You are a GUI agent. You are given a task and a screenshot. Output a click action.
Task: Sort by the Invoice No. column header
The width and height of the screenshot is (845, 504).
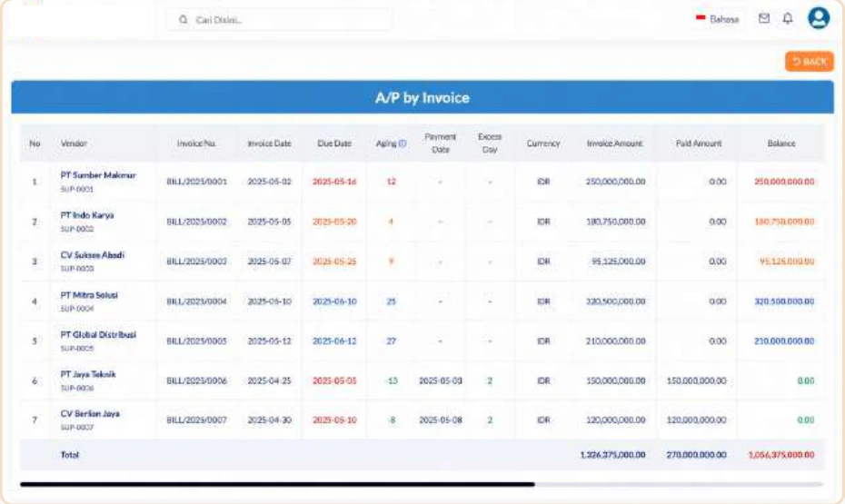[x=196, y=143]
